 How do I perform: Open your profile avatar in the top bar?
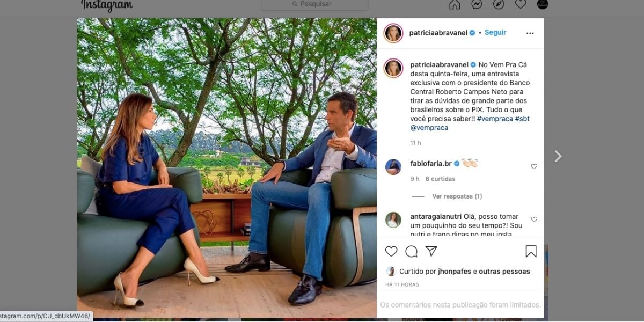tap(541, 5)
